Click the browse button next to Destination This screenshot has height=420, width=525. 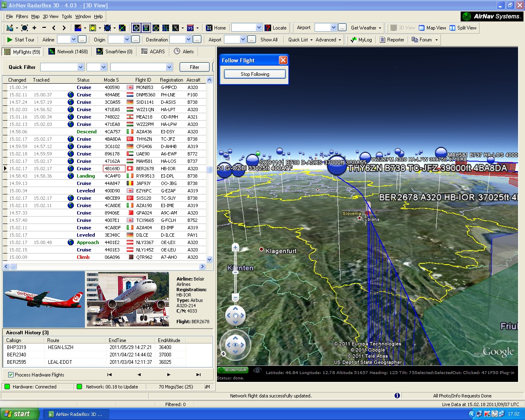point(197,39)
